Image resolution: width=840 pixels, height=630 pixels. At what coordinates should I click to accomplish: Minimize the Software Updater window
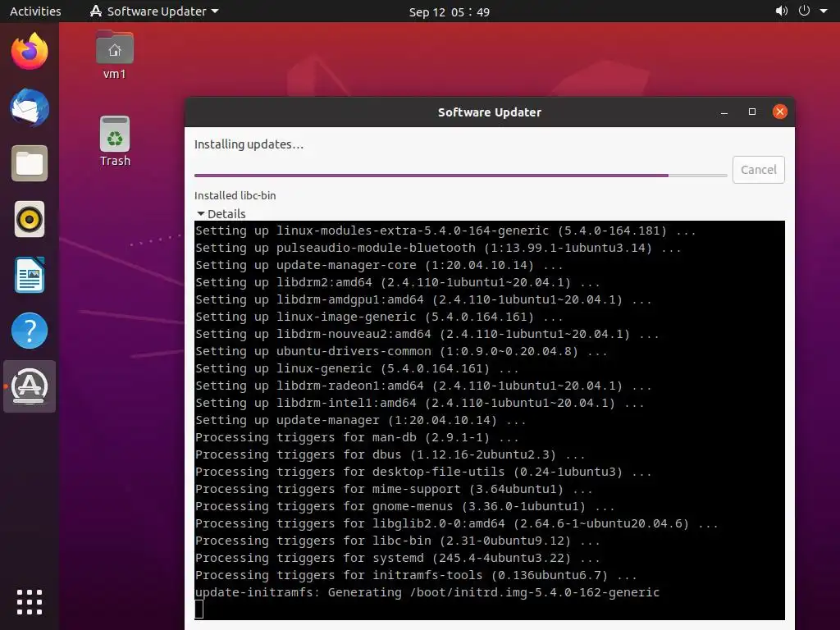point(724,112)
